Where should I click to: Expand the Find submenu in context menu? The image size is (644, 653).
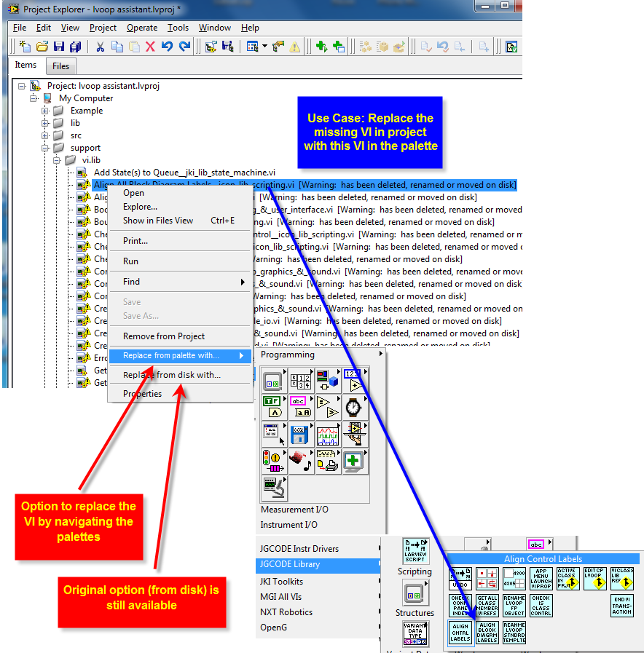[180, 282]
